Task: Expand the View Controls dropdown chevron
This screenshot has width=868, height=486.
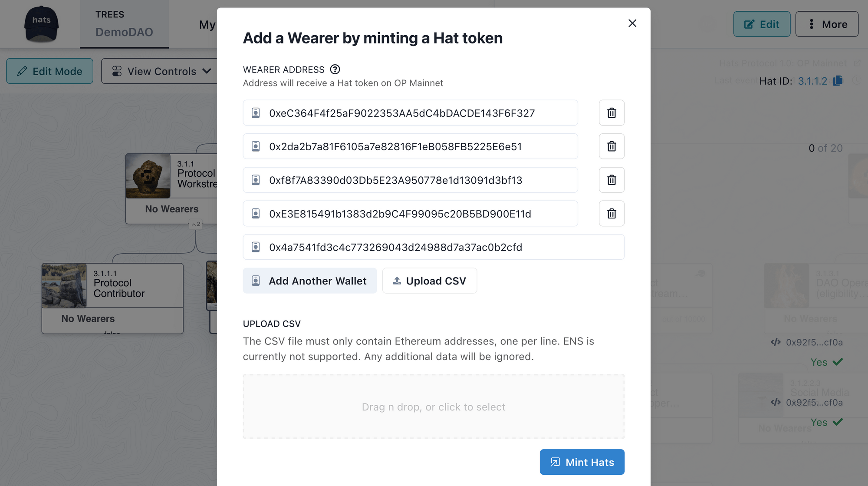Action: (x=207, y=71)
